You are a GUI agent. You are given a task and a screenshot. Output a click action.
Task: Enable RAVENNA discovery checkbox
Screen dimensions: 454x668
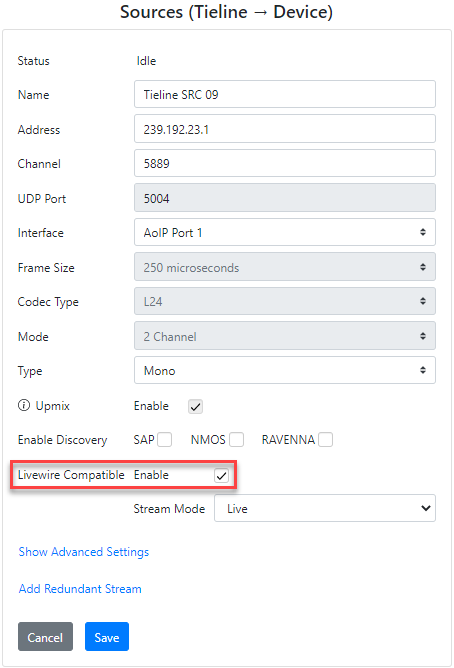[325, 439]
